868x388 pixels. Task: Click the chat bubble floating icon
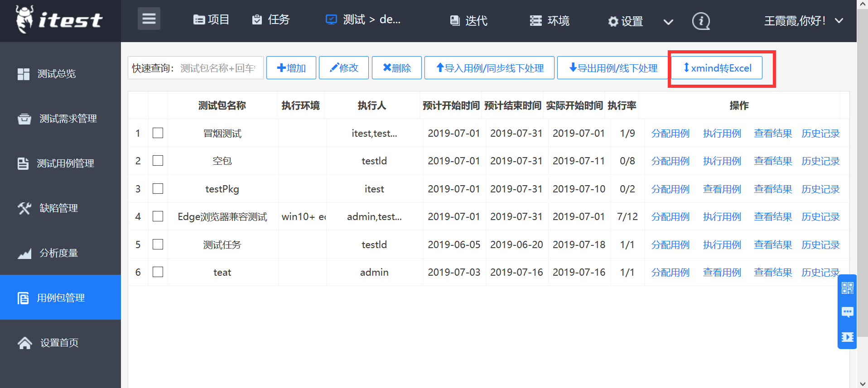848,312
